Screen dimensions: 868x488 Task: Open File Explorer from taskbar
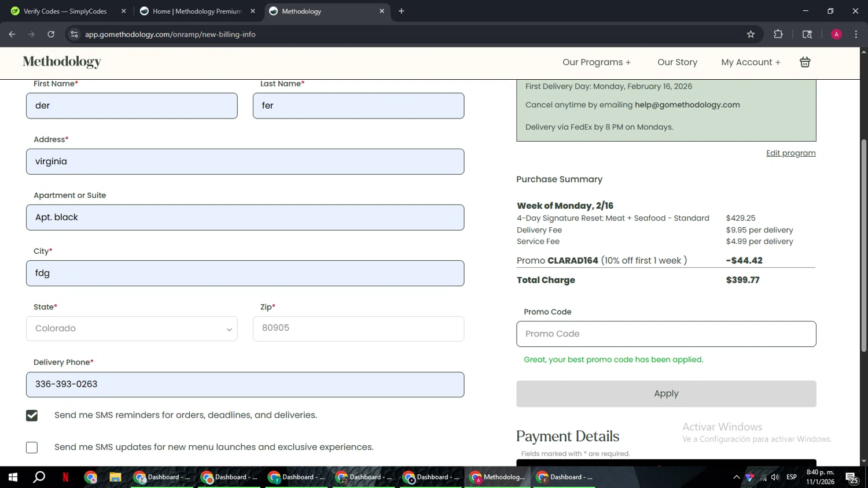[x=115, y=477]
